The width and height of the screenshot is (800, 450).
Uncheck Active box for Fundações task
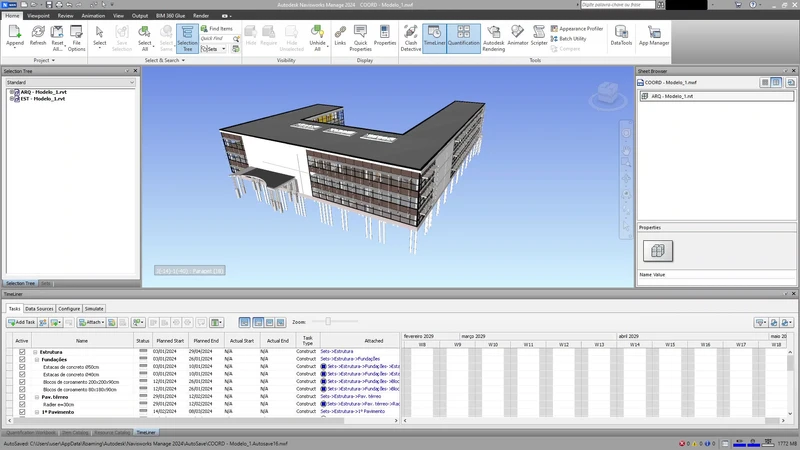(x=22, y=359)
